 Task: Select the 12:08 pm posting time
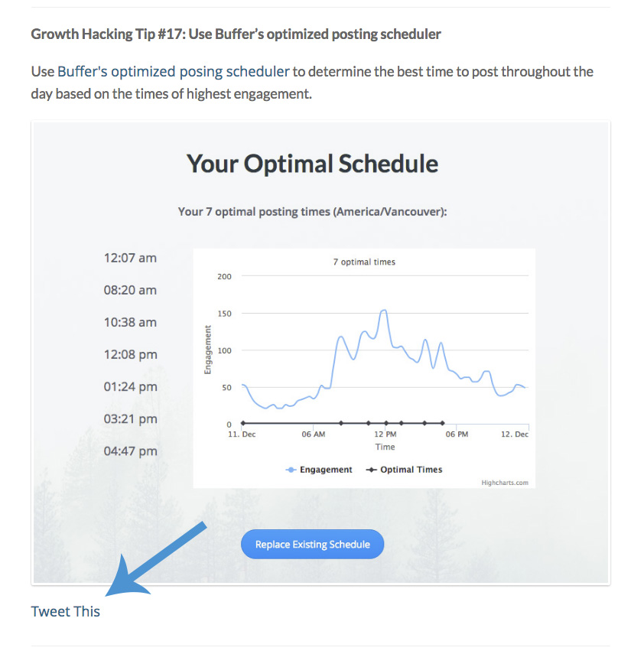point(131,354)
